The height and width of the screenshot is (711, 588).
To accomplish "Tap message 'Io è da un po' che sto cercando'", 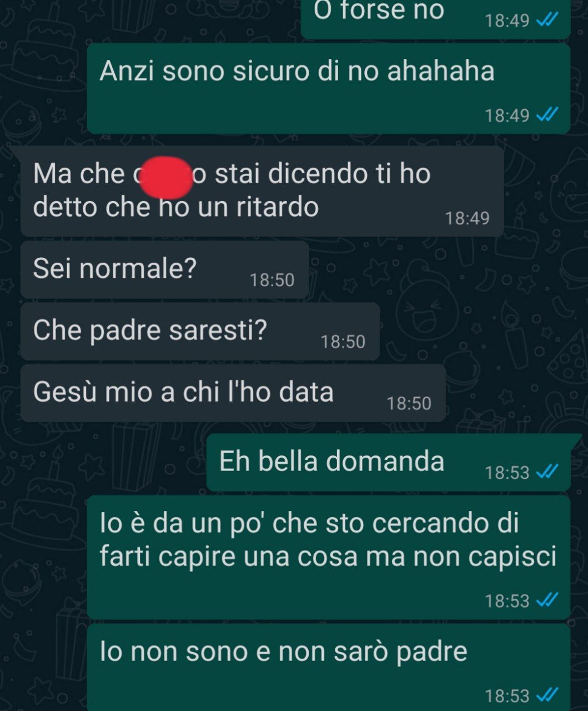I will (x=329, y=557).
